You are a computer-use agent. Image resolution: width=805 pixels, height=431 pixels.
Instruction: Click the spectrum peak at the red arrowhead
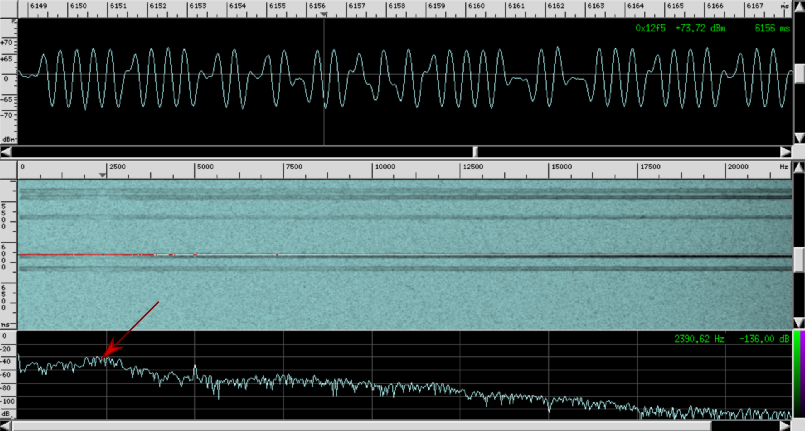[x=102, y=355]
